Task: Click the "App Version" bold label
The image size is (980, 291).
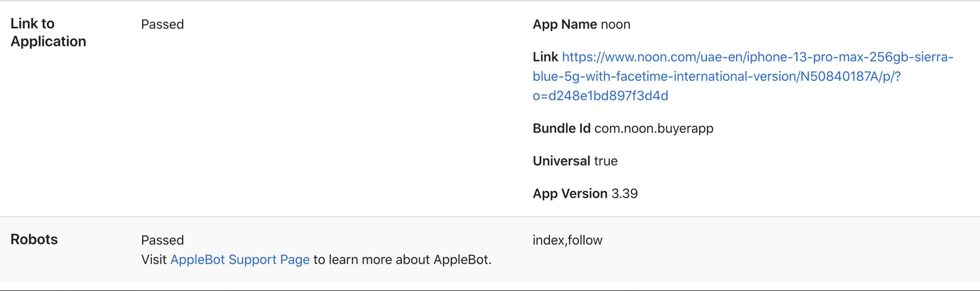Action: coord(569,193)
